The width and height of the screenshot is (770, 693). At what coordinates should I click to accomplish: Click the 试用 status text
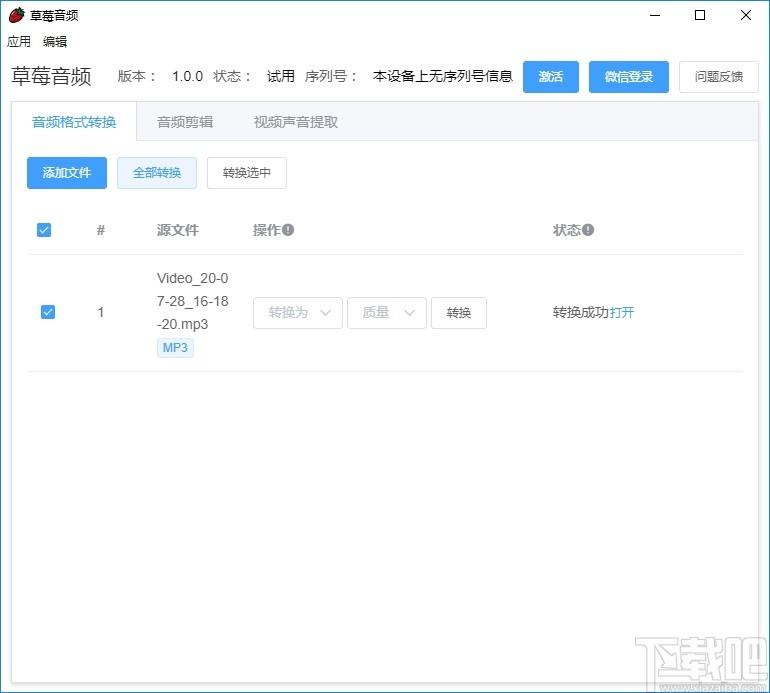pos(280,77)
